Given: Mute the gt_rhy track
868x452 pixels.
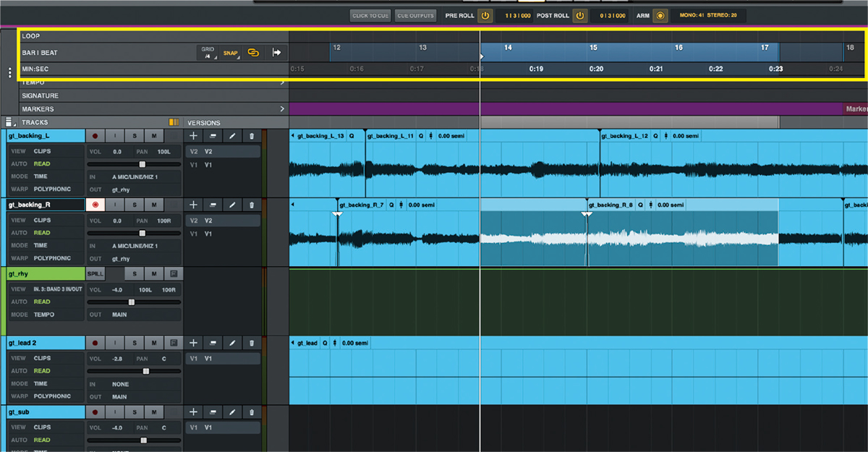Looking at the screenshot, I should (153, 274).
